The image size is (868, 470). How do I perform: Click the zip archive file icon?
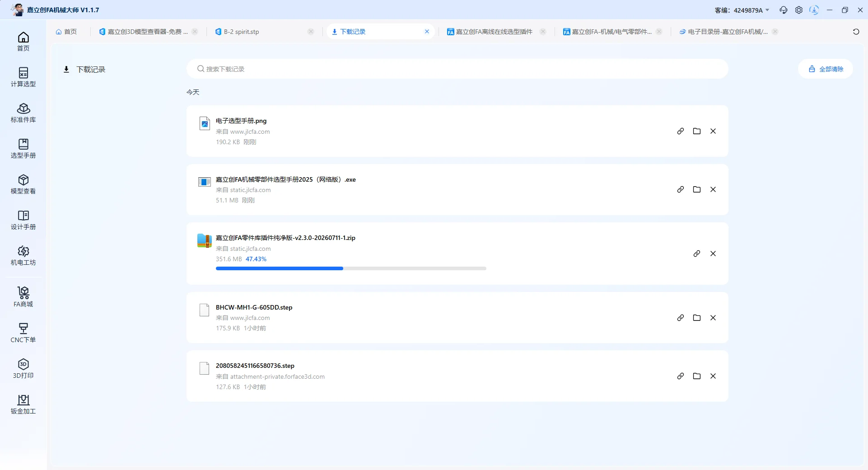pyautogui.click(x=205, y=240)
